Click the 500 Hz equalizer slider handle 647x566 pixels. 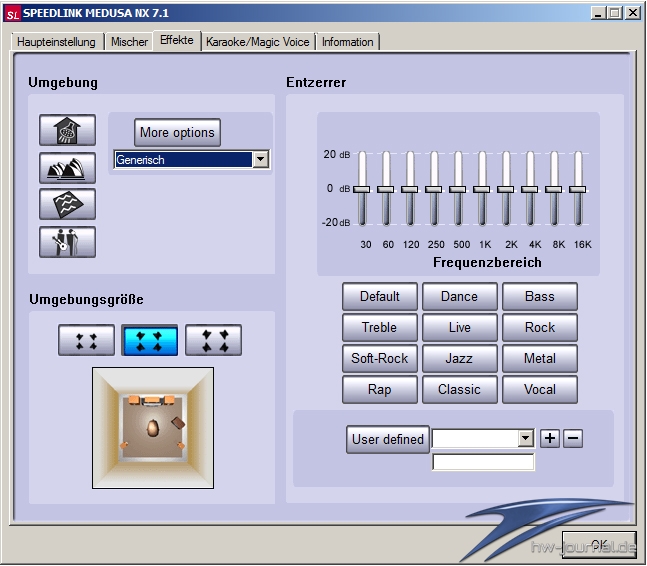click(x=458, y=189)
